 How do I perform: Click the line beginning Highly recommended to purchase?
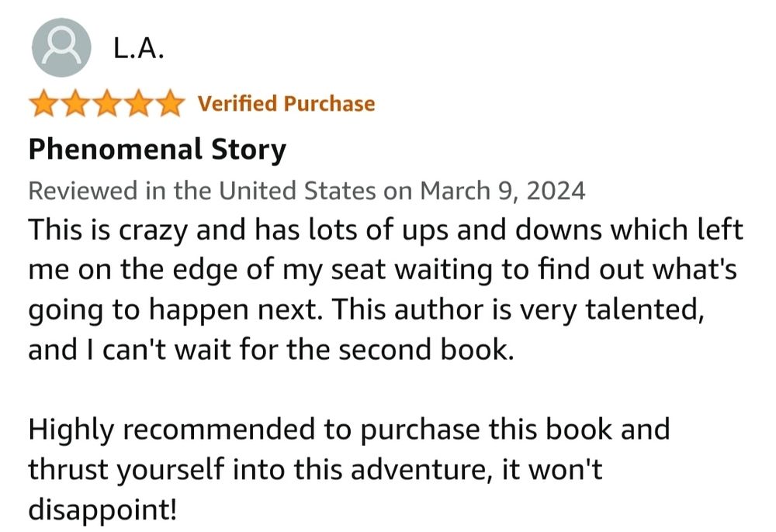[x=349, y=430]
